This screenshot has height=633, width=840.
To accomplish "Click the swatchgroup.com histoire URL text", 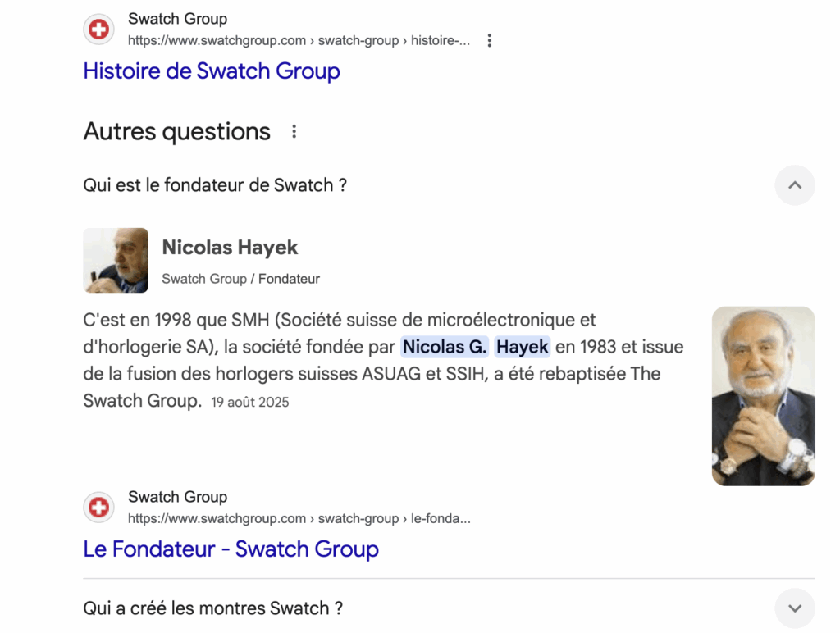I will tap(299, 41).
